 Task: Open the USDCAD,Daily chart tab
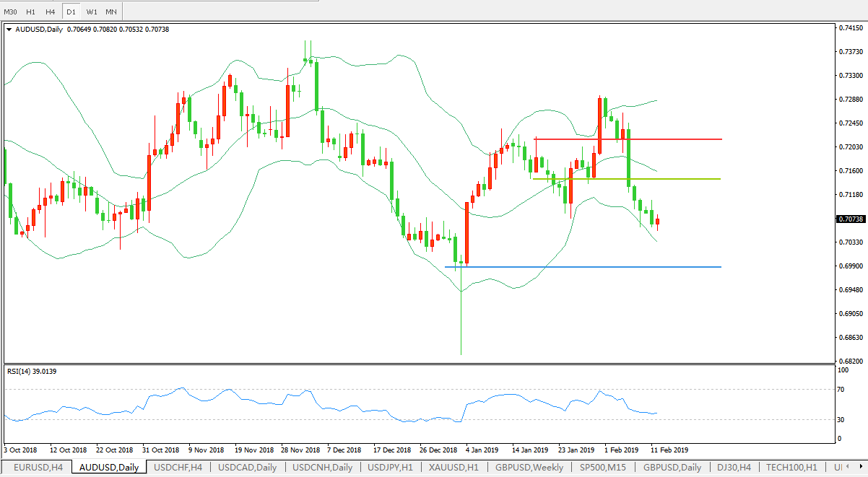(x=247, y=468)
